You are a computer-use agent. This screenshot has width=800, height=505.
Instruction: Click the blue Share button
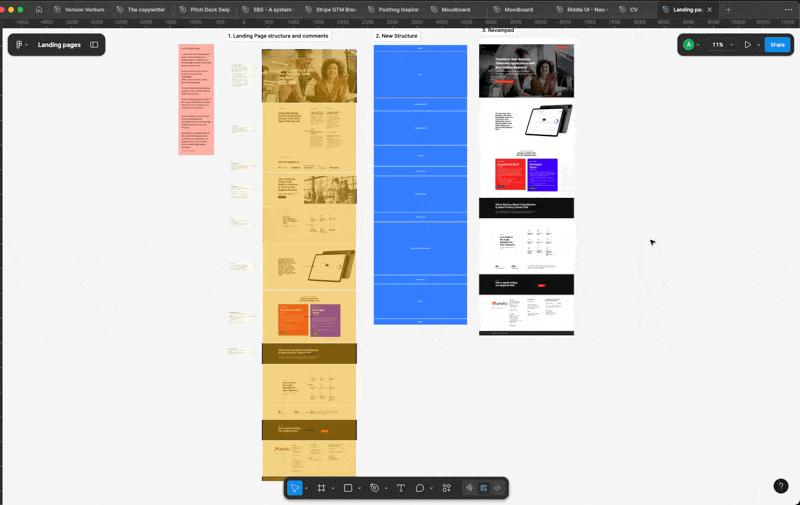click(x=777, y=44)
